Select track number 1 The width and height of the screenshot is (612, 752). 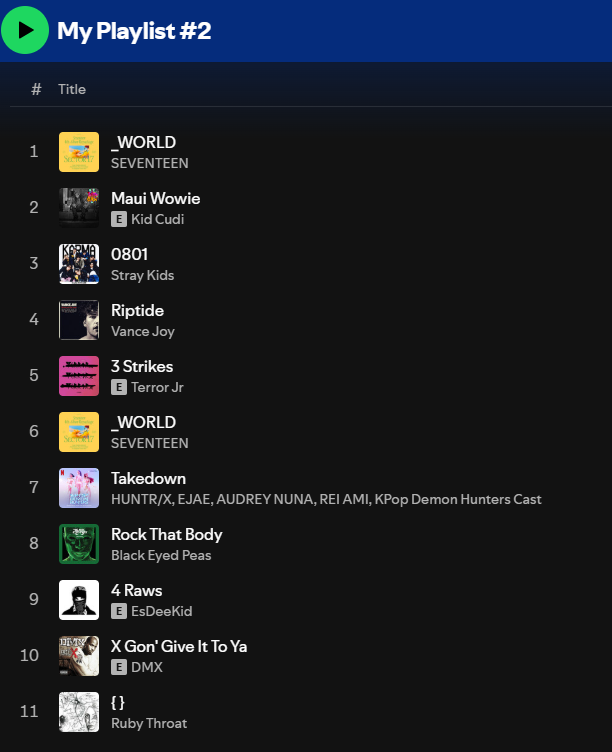(34, 152)
